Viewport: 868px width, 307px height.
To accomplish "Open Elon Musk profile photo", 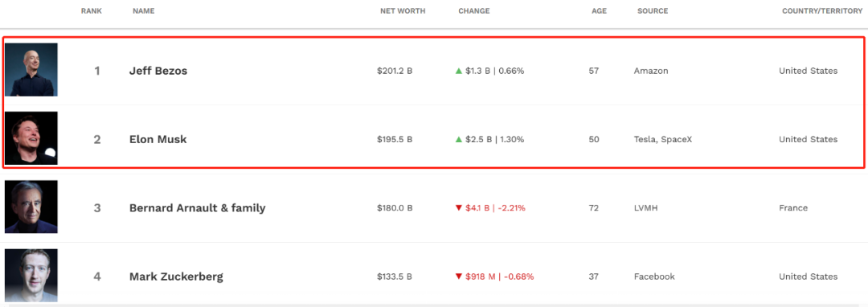I will (31, 138).
